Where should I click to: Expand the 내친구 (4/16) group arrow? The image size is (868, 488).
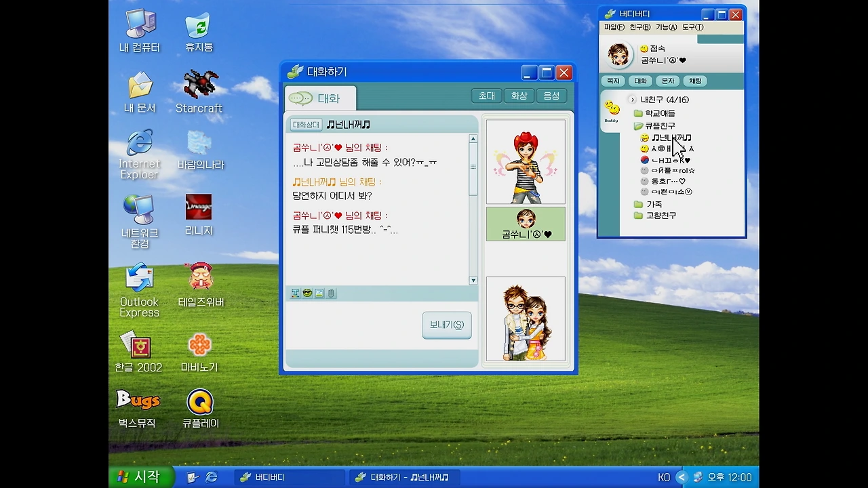coord(632,100)
